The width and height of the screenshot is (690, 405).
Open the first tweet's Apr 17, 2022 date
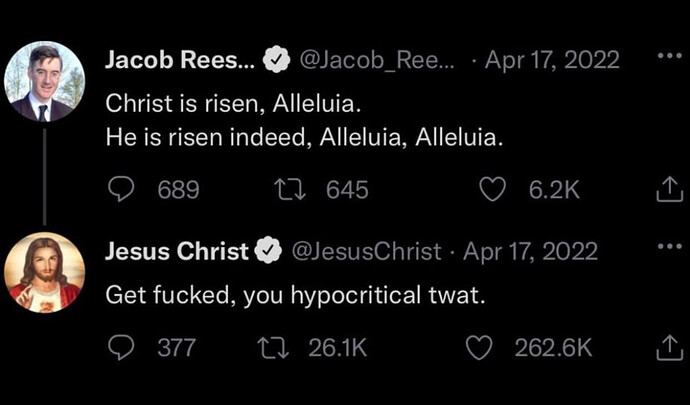click(552, 60)
